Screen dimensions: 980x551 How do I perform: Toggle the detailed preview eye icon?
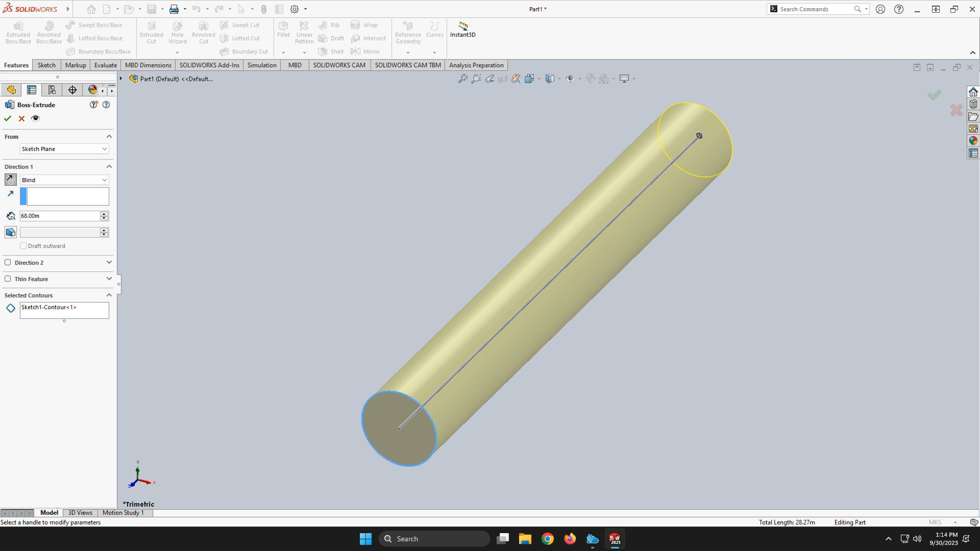pos(35,118)
